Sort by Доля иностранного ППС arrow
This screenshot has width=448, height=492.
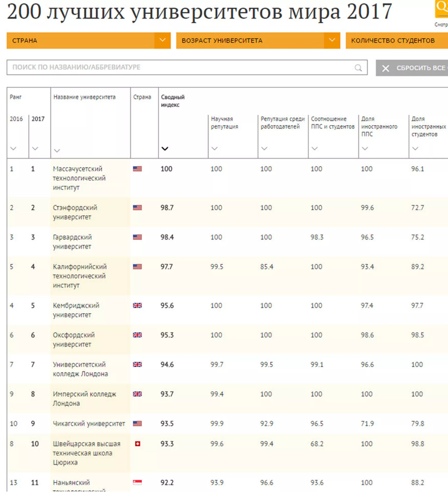[365, 148]
